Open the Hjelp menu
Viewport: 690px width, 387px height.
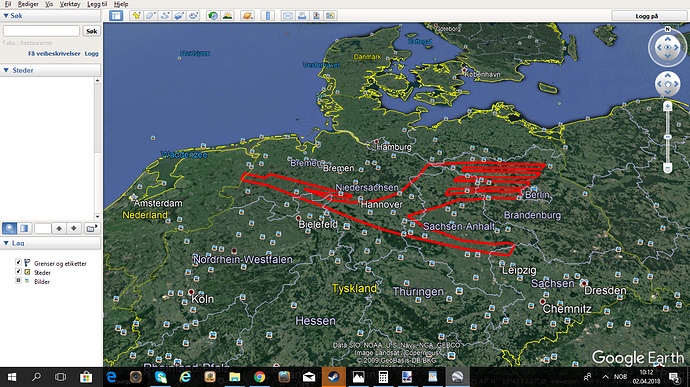(121, 4)
